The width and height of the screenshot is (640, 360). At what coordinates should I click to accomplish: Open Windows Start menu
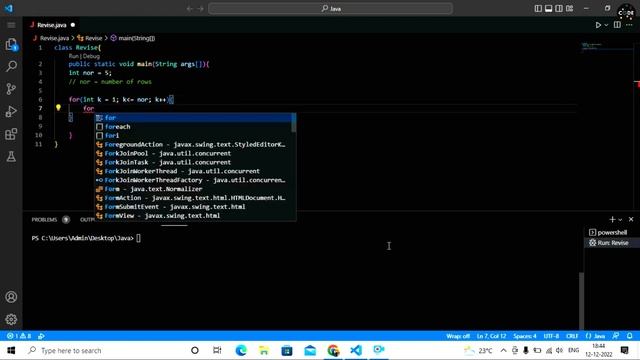pos(11,350)
